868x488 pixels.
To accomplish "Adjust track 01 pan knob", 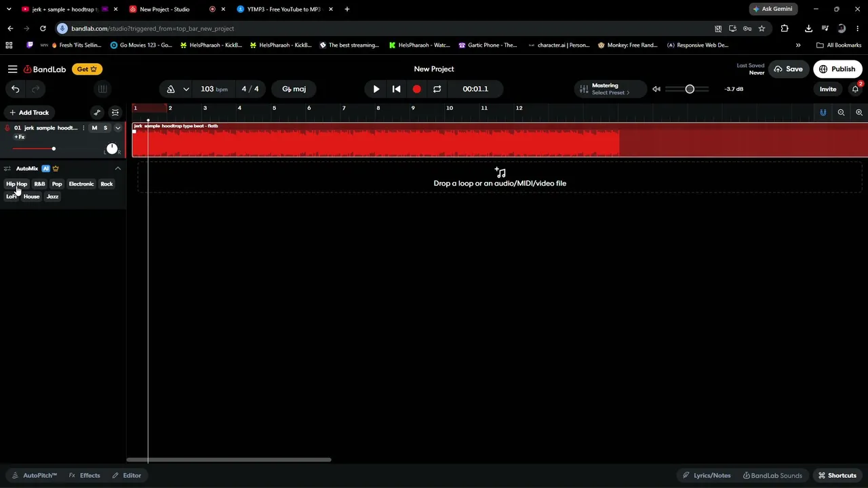I will click(x=112, y=148).
